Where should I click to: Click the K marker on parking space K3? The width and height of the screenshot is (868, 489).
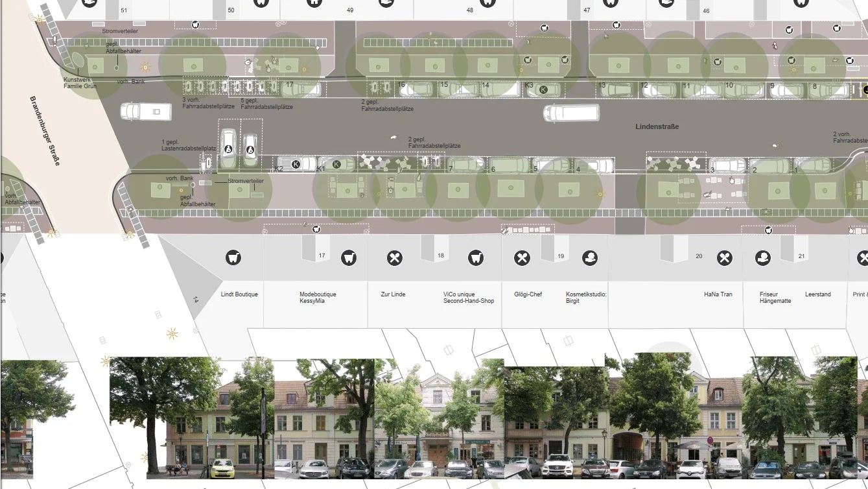(x=543, y=89)
